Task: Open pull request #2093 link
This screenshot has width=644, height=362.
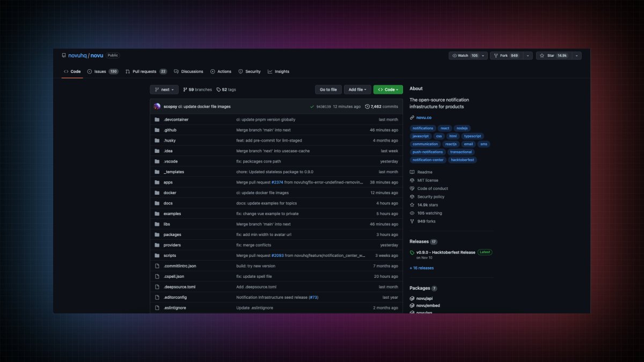Action: coord(277,255)
